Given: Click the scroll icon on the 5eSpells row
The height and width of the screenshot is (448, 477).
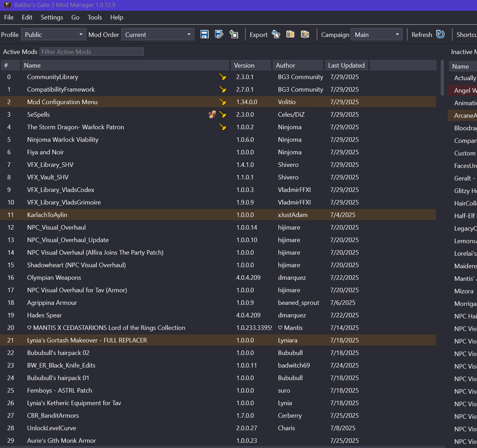Looking at the screenshot, I should click(212, 115).
